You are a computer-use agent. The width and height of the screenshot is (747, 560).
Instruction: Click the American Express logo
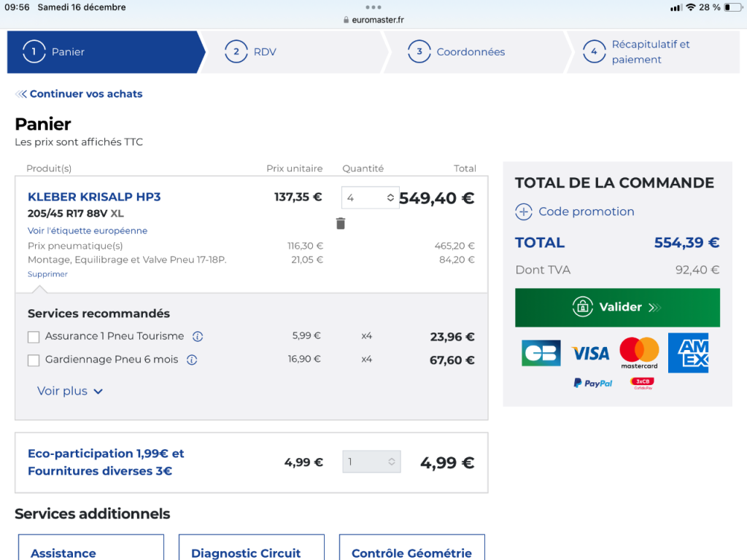688,353
